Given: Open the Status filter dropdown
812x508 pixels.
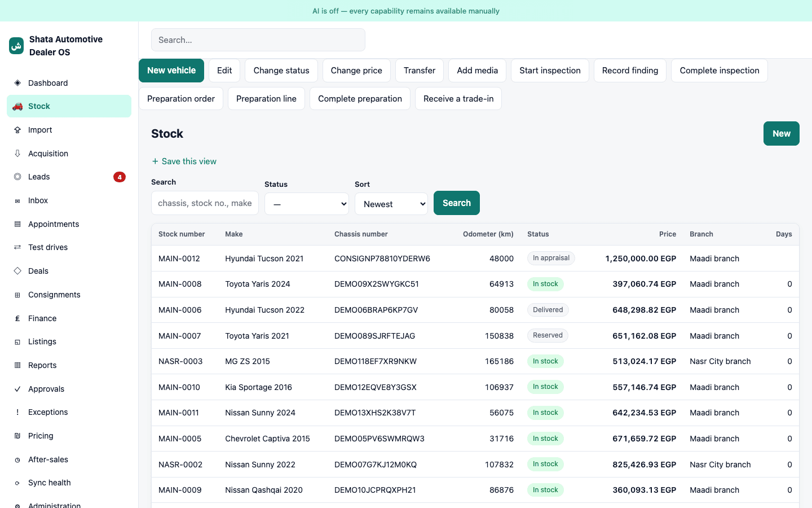Looking at the screenshot, I should (x=307, y=204).
